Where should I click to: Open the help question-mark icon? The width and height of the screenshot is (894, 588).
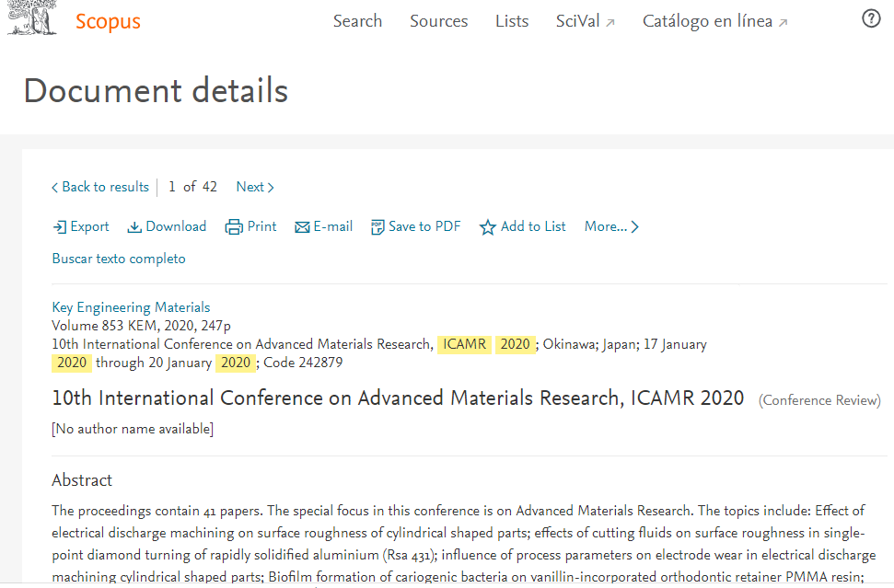870,17
